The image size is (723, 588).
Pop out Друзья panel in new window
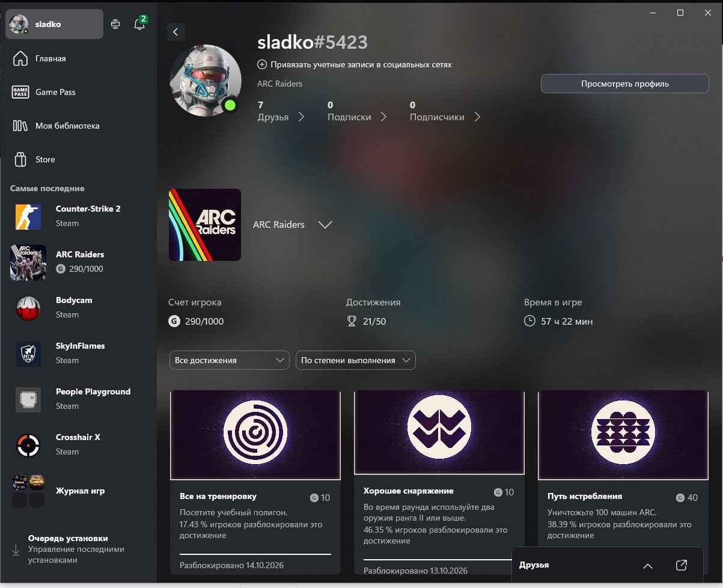click(681, 565)
